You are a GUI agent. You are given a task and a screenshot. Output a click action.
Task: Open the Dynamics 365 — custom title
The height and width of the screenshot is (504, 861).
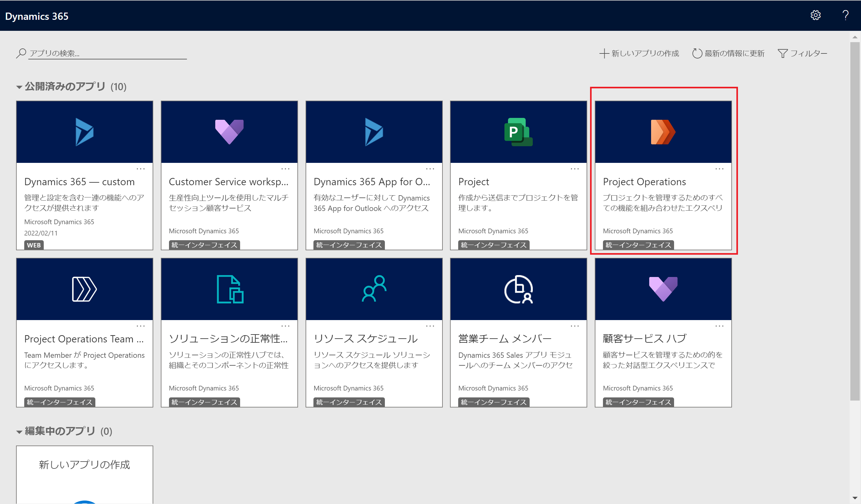click(x=79, y=182)
